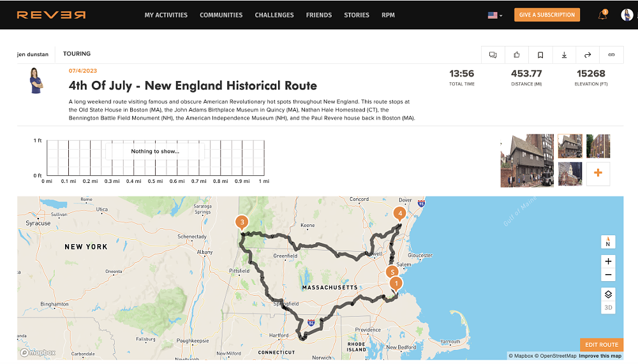This screenshot has height=364, width=638.
Task: Open the notifications bell
Action: [603, 15]
